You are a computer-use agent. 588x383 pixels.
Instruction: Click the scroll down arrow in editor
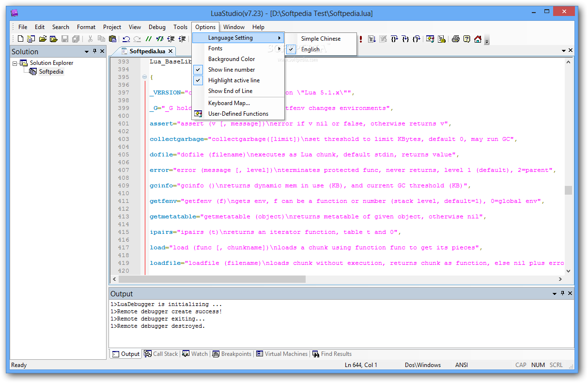tap(568, 271)
